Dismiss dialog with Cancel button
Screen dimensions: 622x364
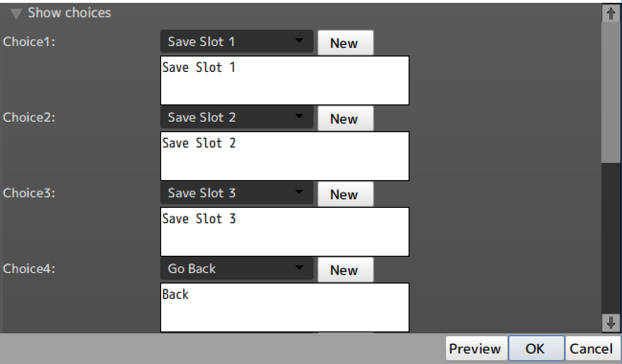tap(591, 349)
